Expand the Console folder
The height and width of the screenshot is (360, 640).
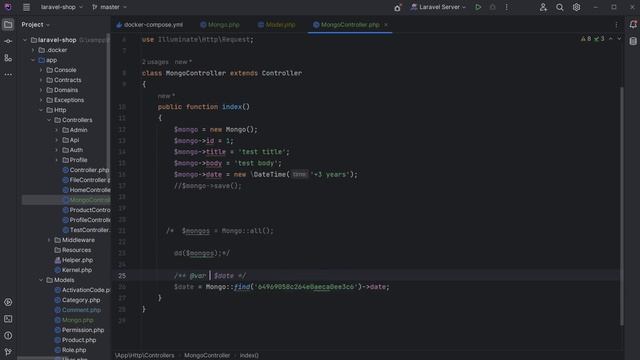(41, 70)
